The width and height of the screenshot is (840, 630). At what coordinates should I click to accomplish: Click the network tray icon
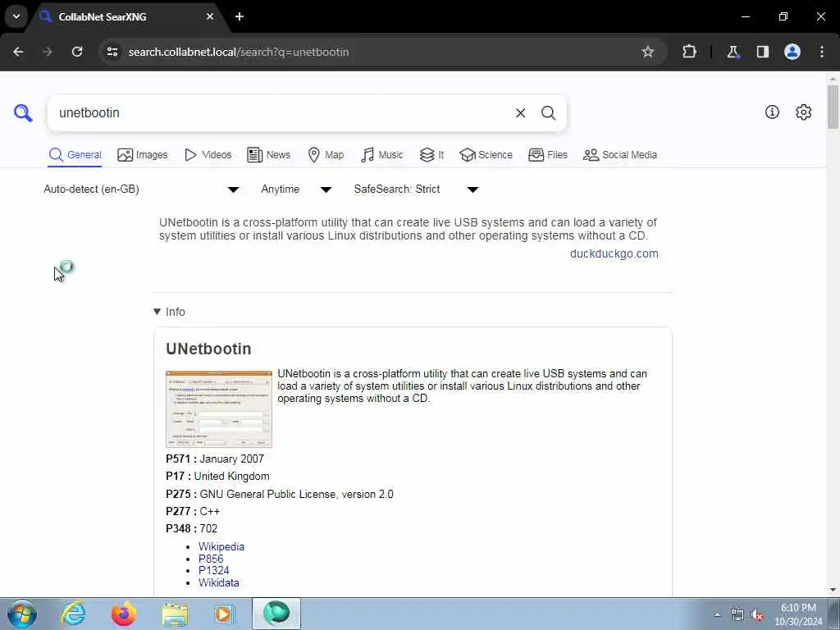click(x=737, y=615)
